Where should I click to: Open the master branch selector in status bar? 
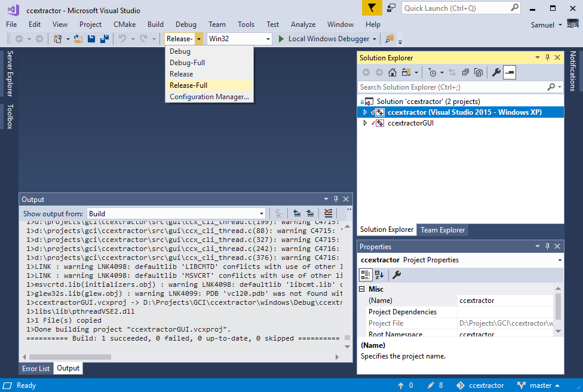(x=538, y=385)
